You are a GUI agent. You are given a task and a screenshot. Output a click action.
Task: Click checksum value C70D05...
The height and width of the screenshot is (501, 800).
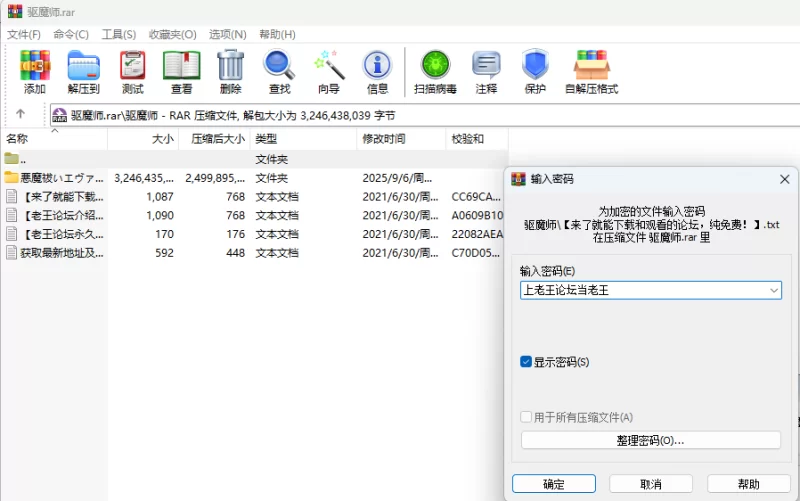click(x=476, y=253)
